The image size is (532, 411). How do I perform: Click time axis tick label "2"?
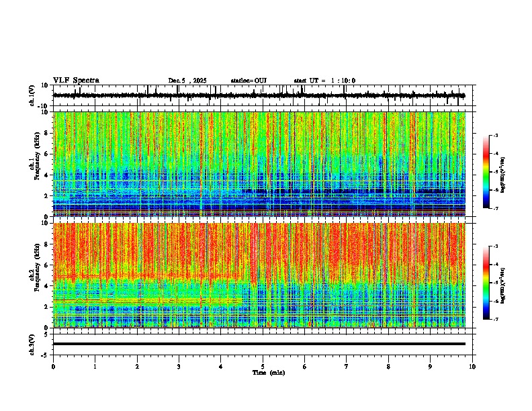[137, 367]
